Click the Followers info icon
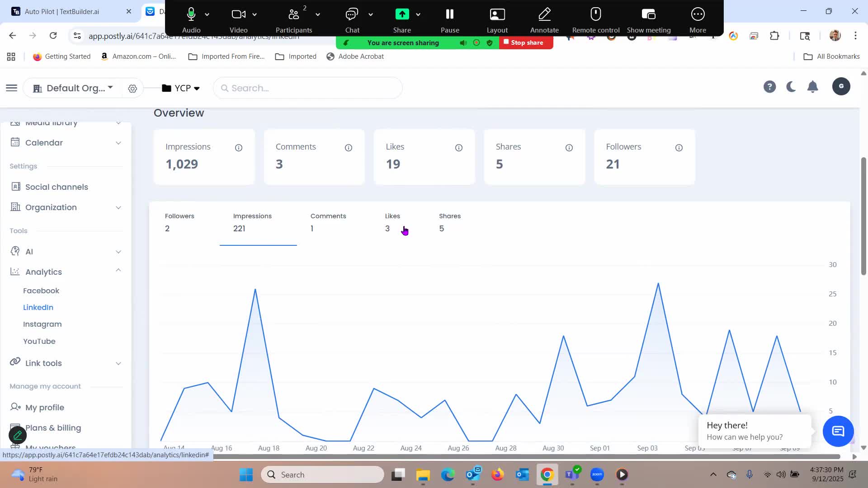Viewport: 868px width, 488px height. (679, 148)
